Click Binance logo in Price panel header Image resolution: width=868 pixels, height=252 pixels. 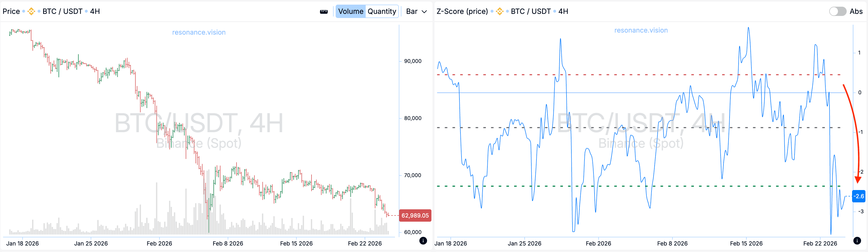[x=31, y=12]
